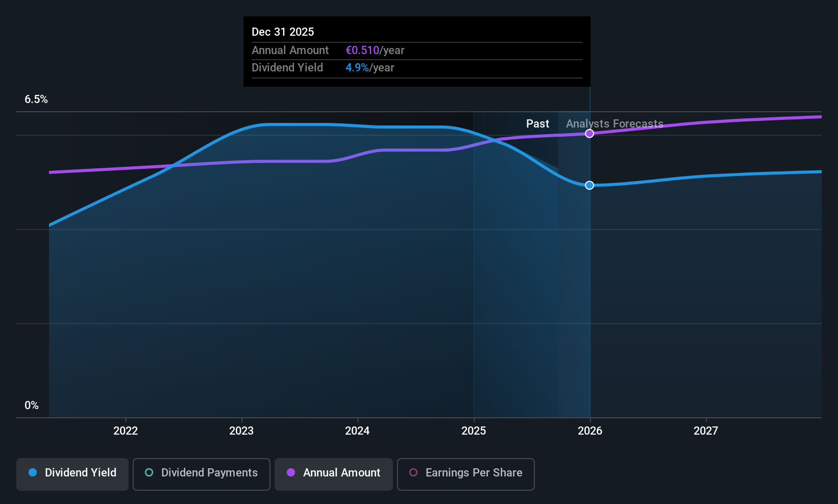
Task: Click the 2024 x-axis label
Action: click(357, 431)
